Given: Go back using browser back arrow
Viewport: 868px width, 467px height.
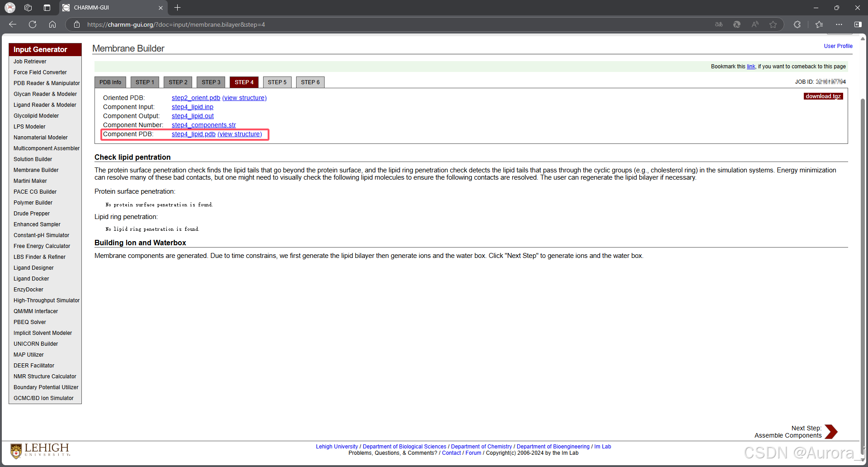Looking at the screenshot, I should click(x=13, y=24).
